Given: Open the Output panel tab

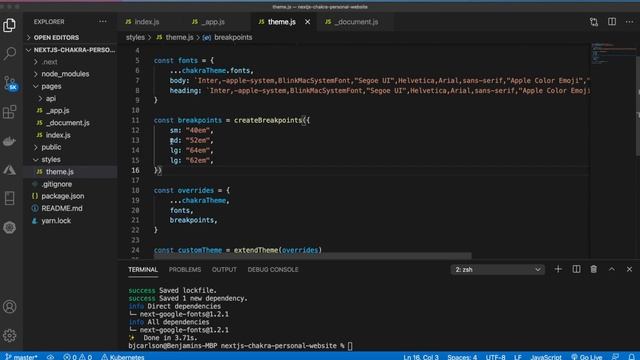Looking at the screenshot, I should [x=224, y=269].
